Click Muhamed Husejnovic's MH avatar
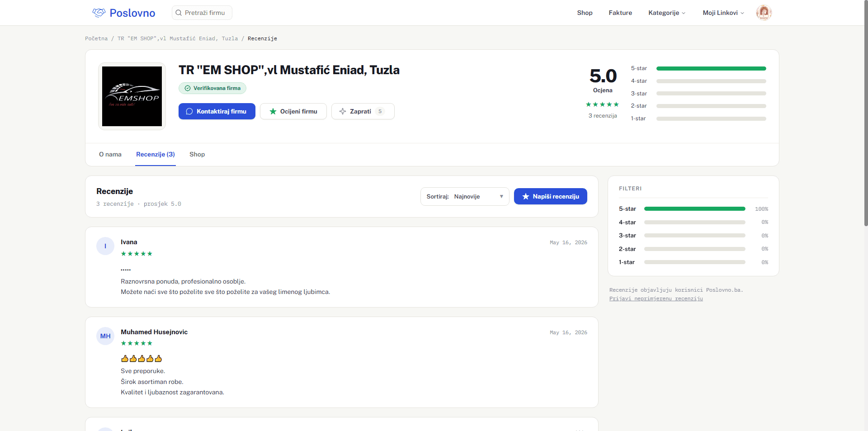Screen dimensions: 868x431 click(105, 336)
